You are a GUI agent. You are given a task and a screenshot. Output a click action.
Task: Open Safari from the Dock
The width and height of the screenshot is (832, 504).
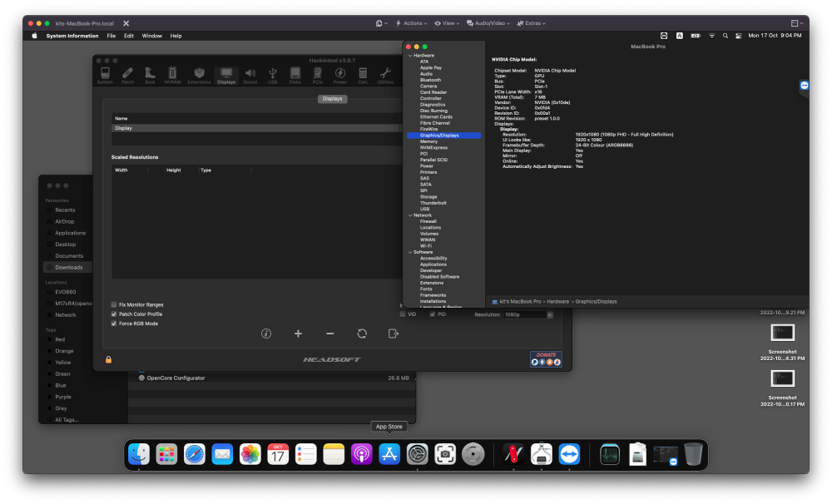194,455
